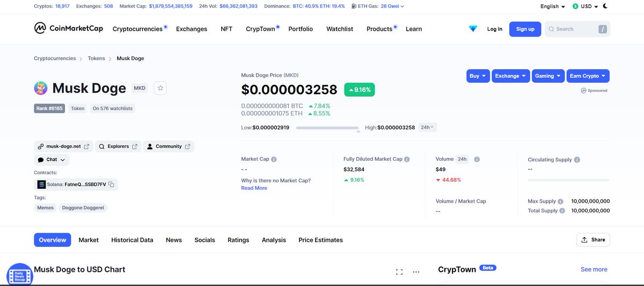Click the Low/High price range bar

(x=327, y=128)
